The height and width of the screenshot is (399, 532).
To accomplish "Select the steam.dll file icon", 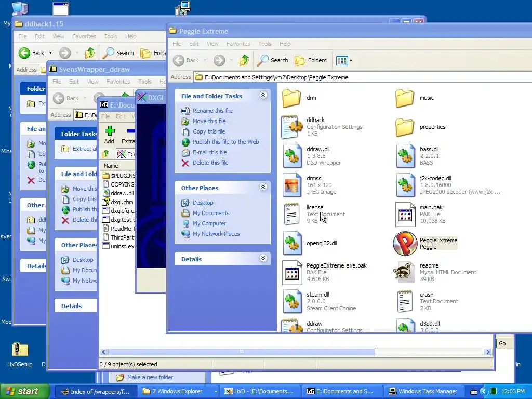I will click(x=292, y=301).
